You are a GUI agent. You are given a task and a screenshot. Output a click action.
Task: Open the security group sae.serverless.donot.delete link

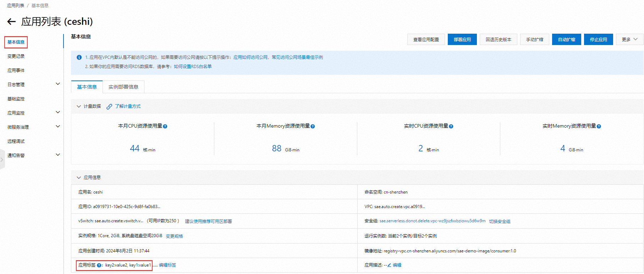coord(433,221)
